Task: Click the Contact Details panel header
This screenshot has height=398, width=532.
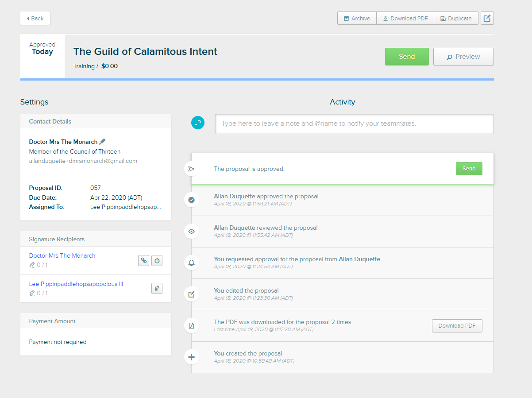Action: pos(96,121)
